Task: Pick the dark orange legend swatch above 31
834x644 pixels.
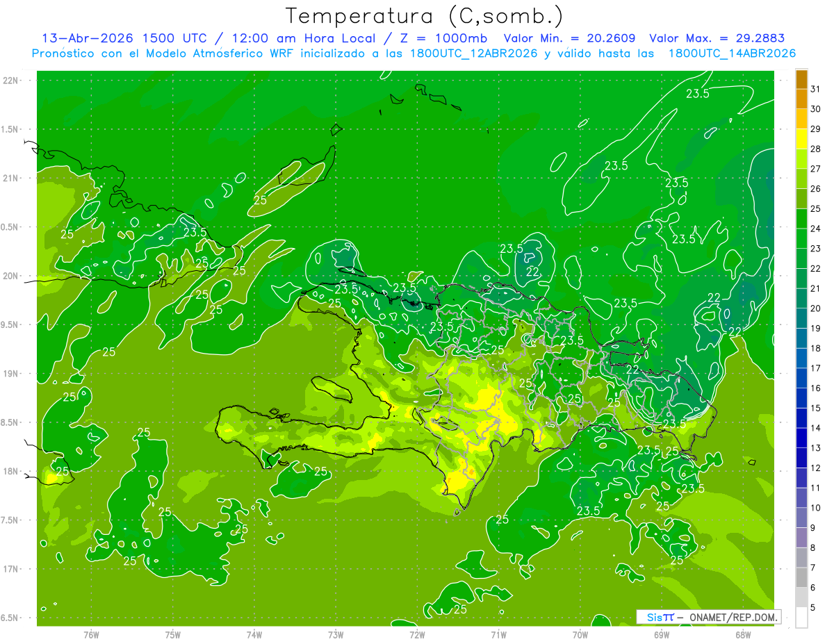Action: click(801, 79)
